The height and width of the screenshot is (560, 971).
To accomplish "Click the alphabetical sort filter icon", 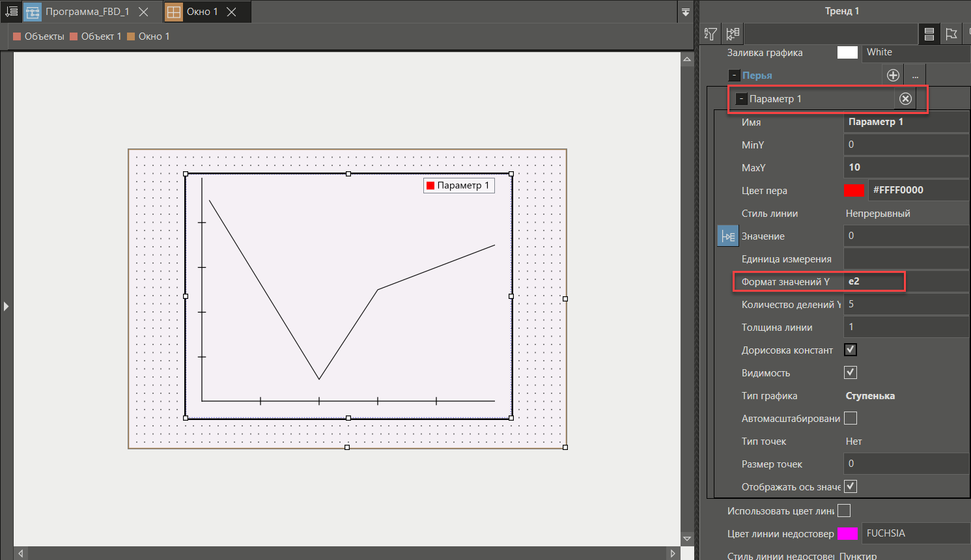I will coord(711,34).
